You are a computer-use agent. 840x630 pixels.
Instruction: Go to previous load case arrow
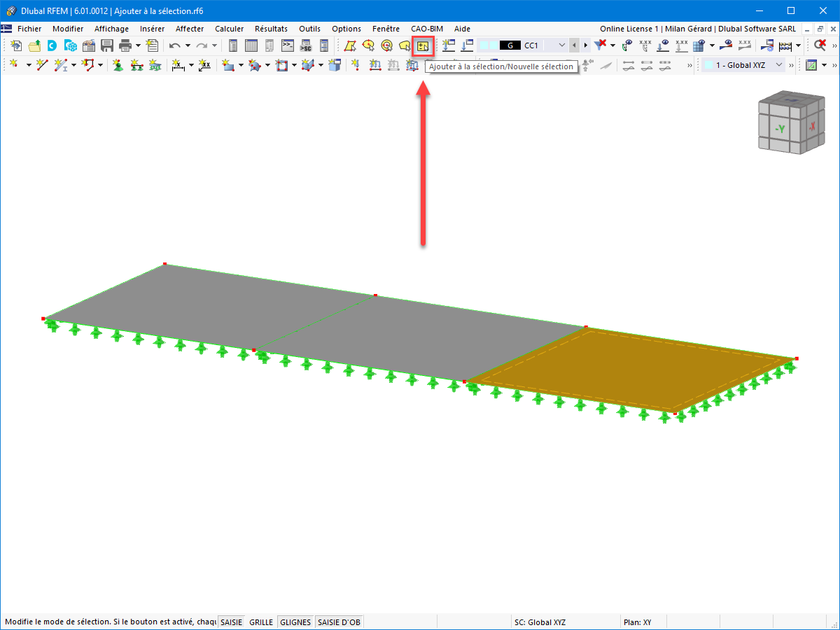click(x=574, y=45)
